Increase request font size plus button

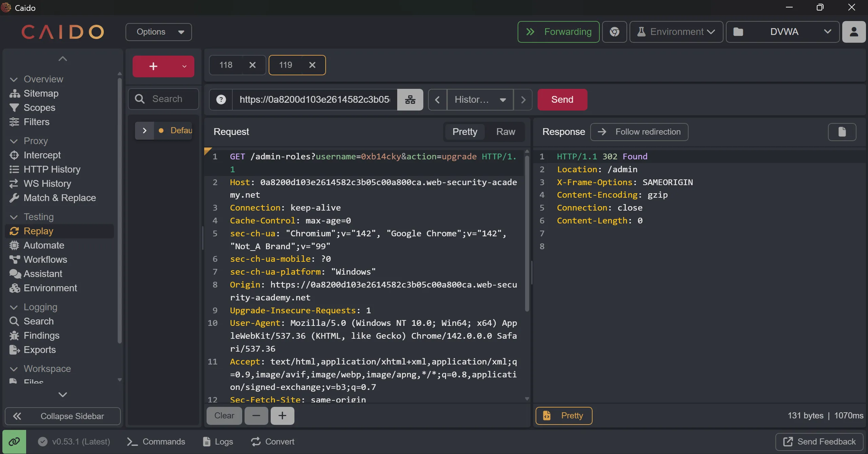[x=282, y=416]
